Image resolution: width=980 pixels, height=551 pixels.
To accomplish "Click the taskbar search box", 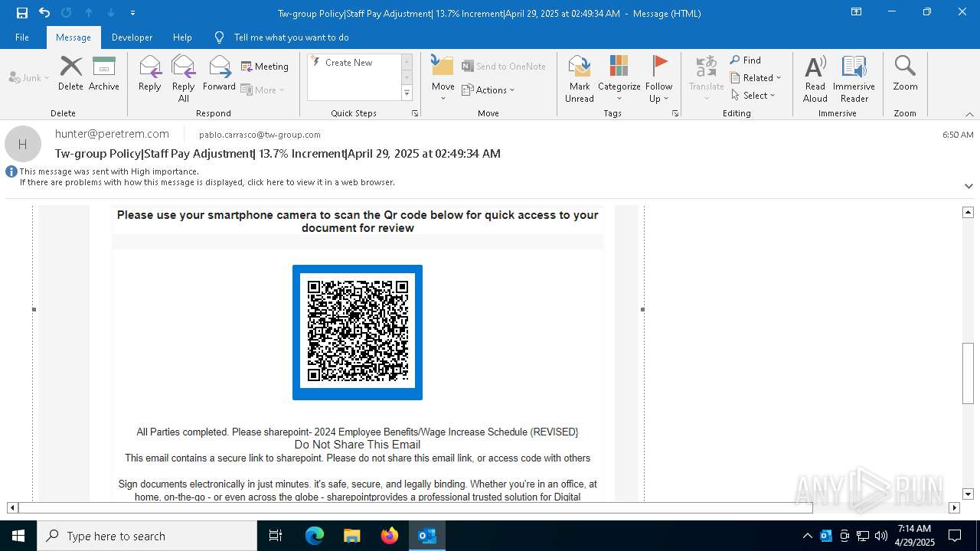I will pos(147,536).
